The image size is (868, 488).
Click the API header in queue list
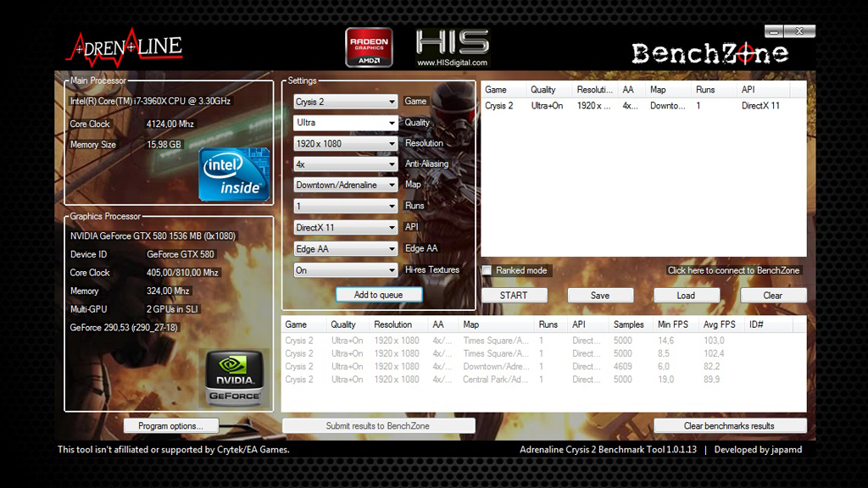click(764, 90)
